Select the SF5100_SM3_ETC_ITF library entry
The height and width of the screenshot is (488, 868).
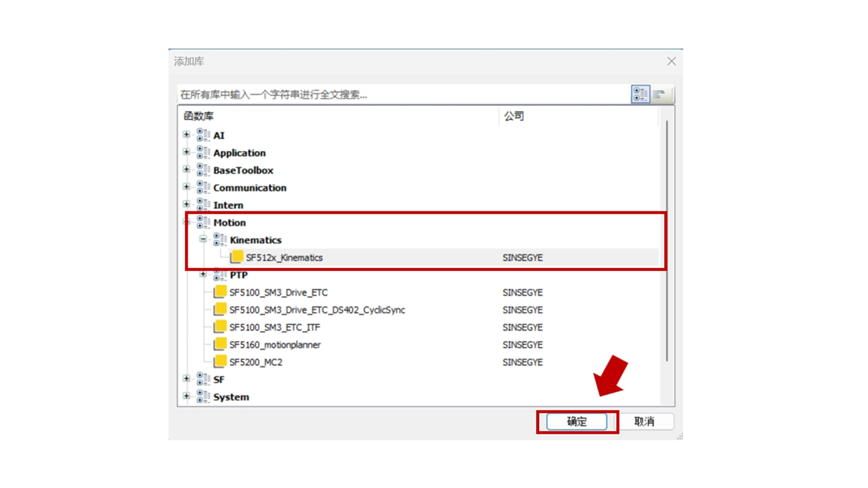[274, 327]
